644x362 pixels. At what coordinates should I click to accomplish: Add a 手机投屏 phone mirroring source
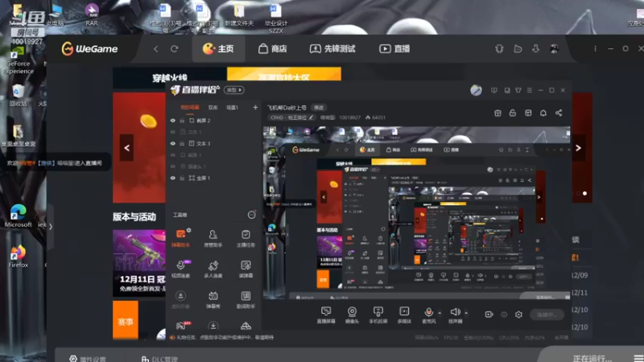tap(378, 315)
